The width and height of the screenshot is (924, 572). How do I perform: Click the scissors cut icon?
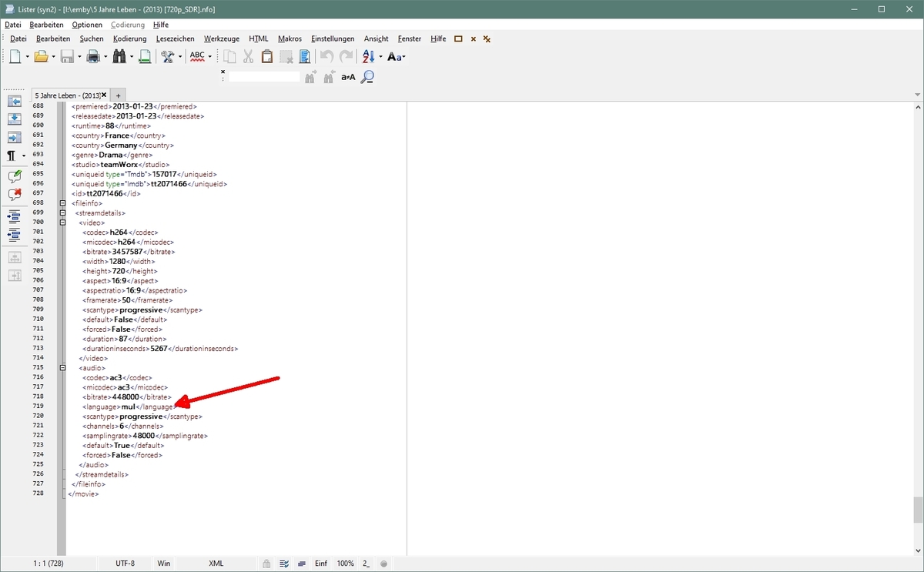tap(248, 56)
